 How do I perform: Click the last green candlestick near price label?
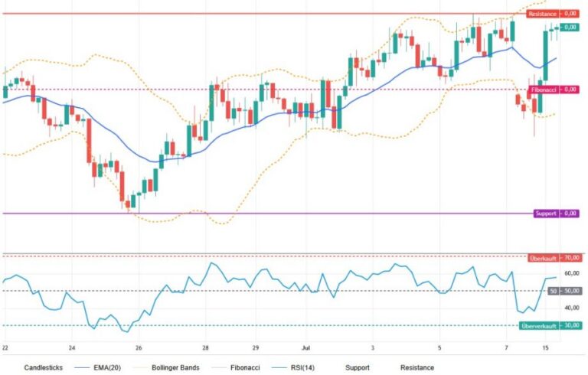tap(557, 28)
